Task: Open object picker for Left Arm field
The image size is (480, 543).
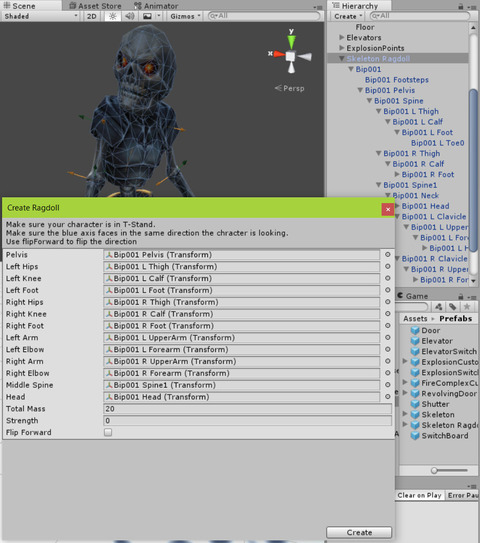Action: pyautogui.click(x=388, y=337)
